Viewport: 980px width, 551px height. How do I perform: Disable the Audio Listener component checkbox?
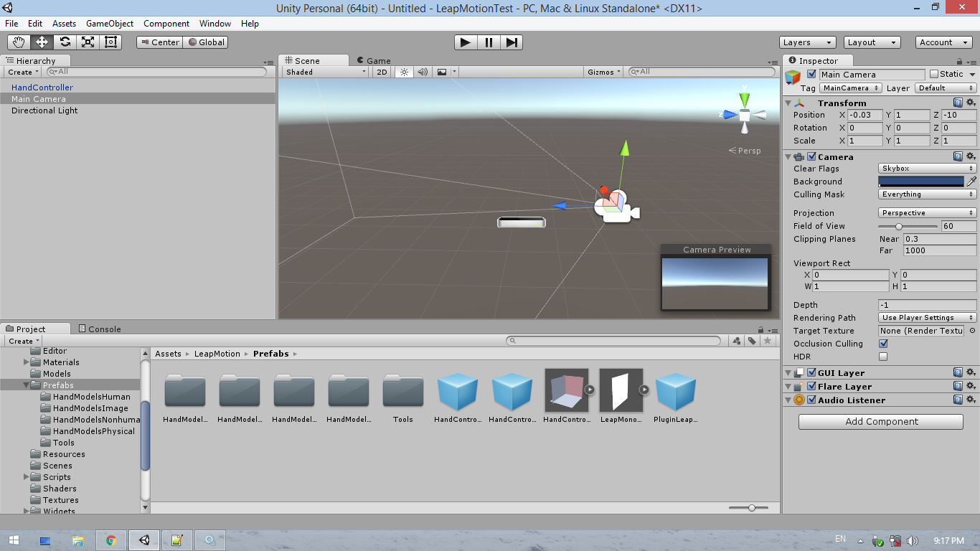(811, 400)
